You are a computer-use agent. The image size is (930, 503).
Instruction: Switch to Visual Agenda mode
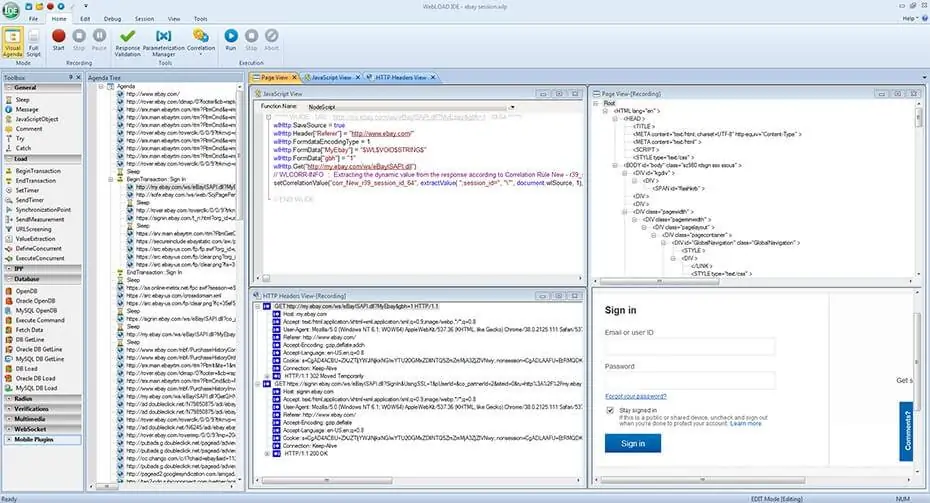(12, 43)
